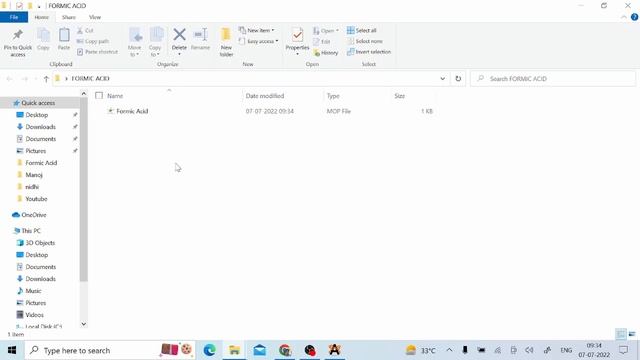Viewport: 640px width, 360px height.
Task: Sort by the Type column header
Action: tap(333, 96)
